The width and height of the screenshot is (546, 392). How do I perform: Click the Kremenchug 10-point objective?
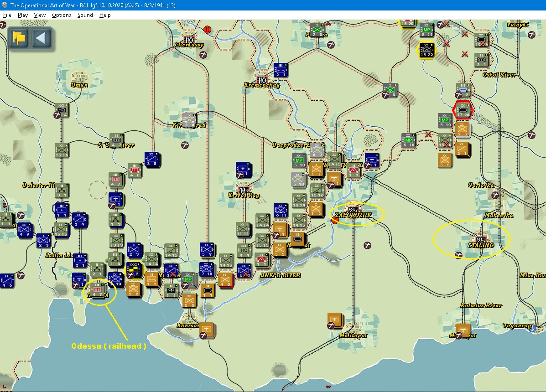[x=262, y=80]
